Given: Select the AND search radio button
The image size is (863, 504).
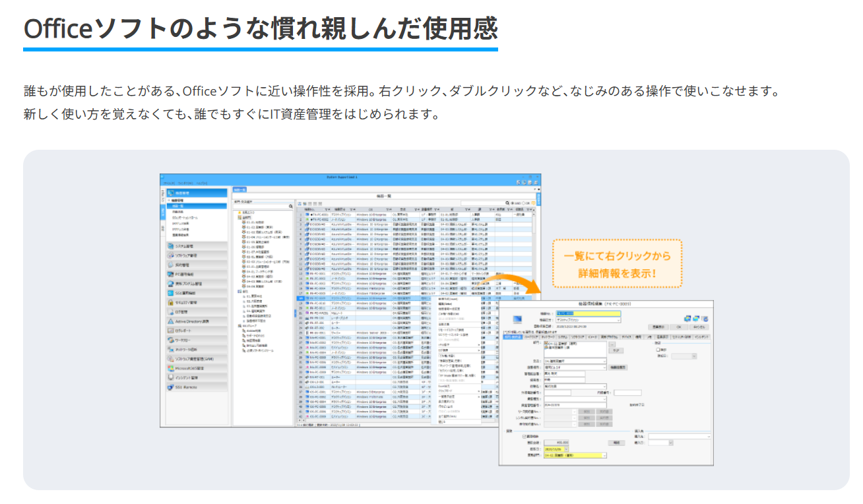Looking at the screenshot, I should tap(513, 203).
